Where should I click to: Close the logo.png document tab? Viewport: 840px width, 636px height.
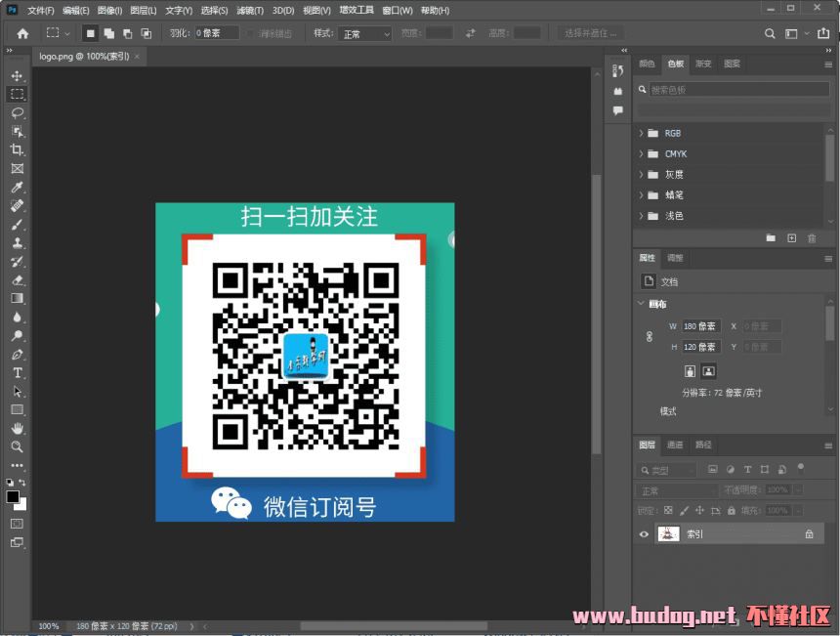point(137,57)
